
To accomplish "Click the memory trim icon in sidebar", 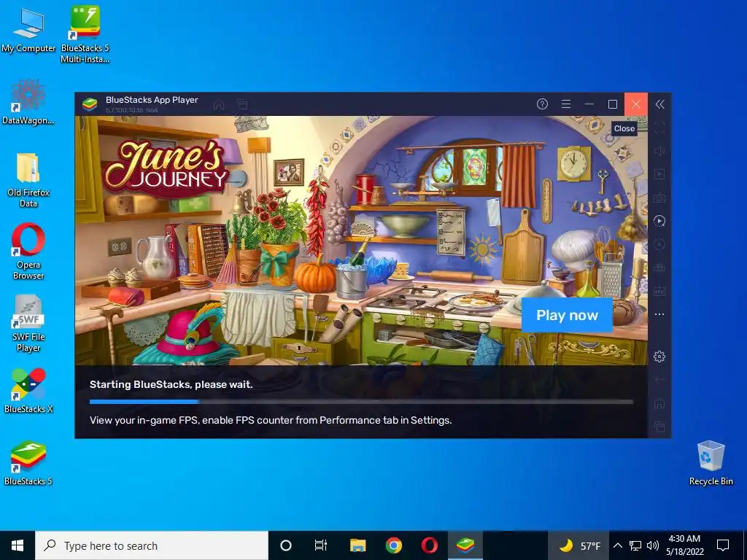I will (x=659, y=268).
